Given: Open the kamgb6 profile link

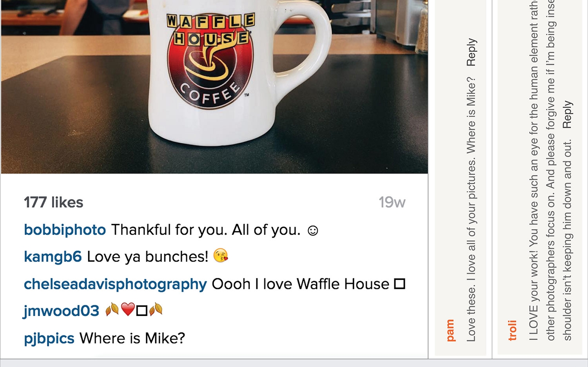Looking at the screenshot, I should (53, 257).
